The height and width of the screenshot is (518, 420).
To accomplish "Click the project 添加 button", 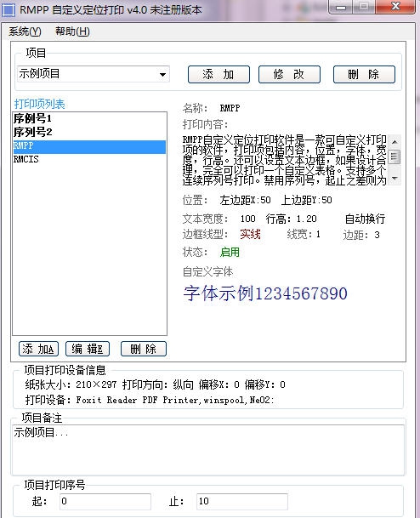I will 219,74.
